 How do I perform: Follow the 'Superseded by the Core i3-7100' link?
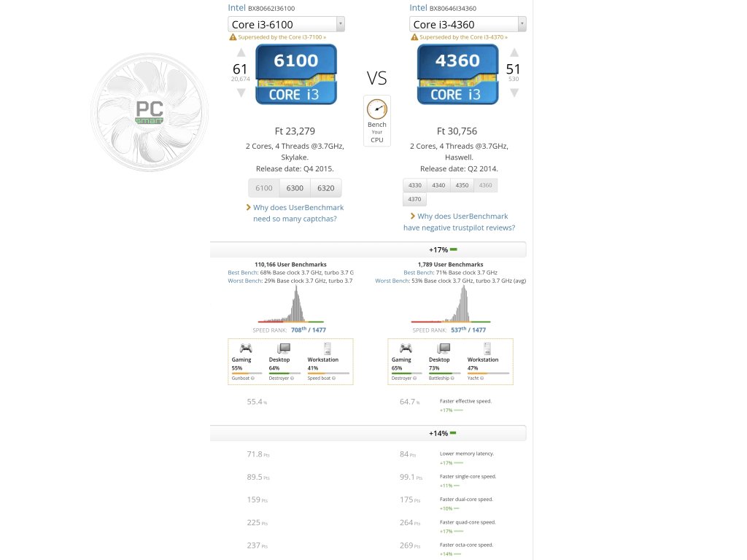pyautogui.click(x=282, y=37)
